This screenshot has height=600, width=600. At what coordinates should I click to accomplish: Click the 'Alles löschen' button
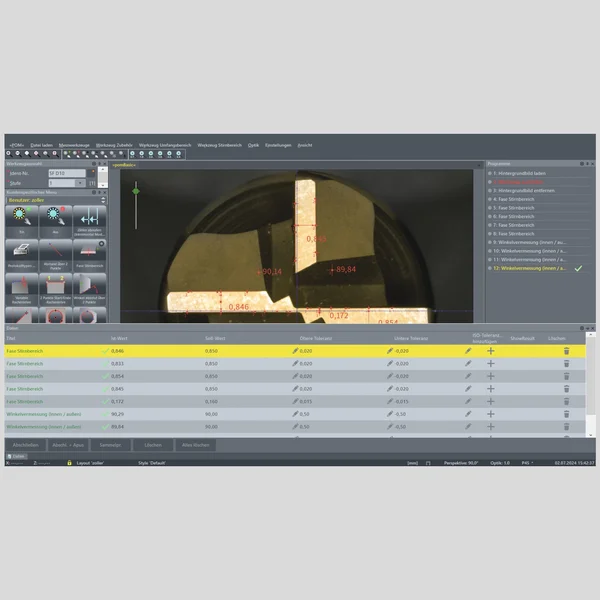point(193,443)
